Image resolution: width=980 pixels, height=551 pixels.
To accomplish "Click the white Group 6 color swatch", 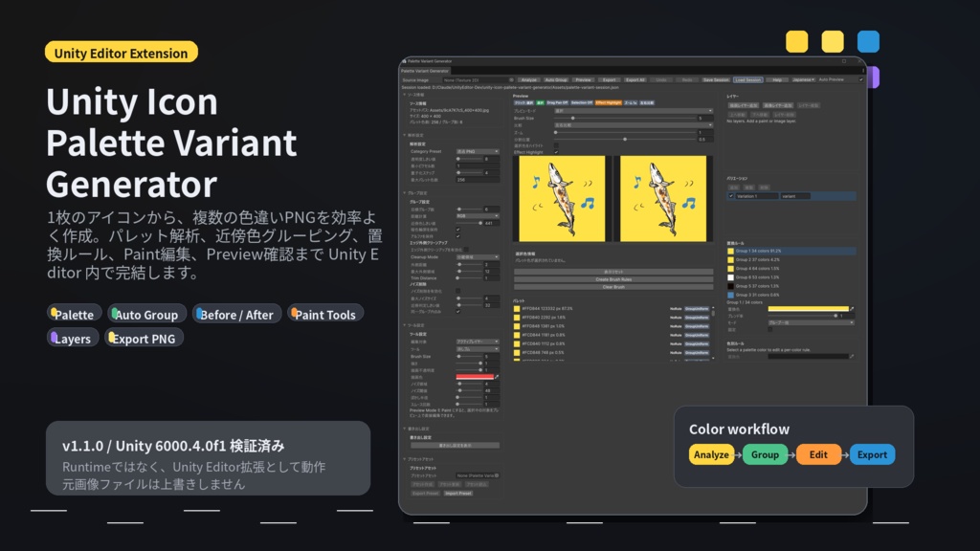I will pos(730,277).
